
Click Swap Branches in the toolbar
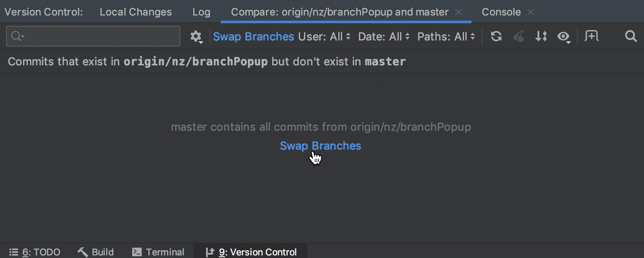click(x=253, y=37)
